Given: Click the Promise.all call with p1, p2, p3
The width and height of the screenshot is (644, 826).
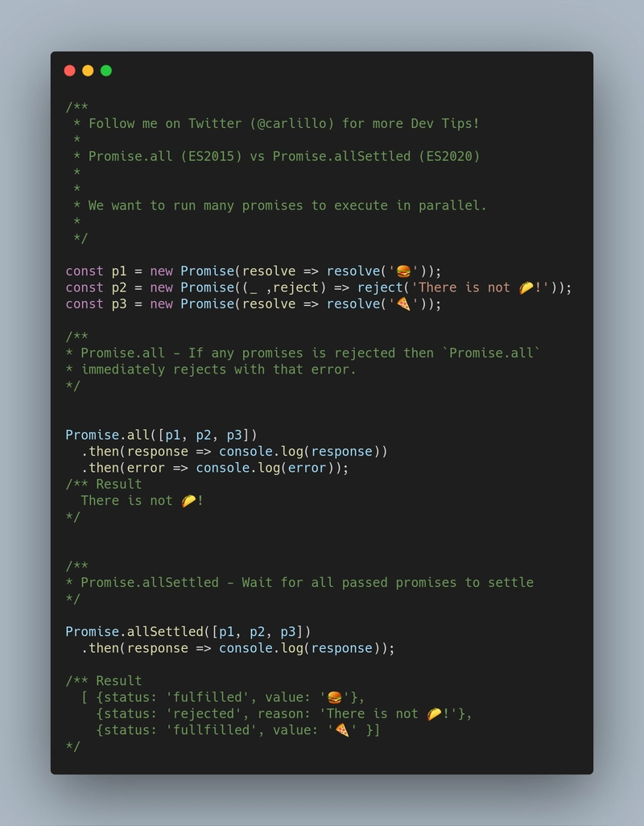Looking at the screenshot, I should pyautogui.click(x=161, y=435).
